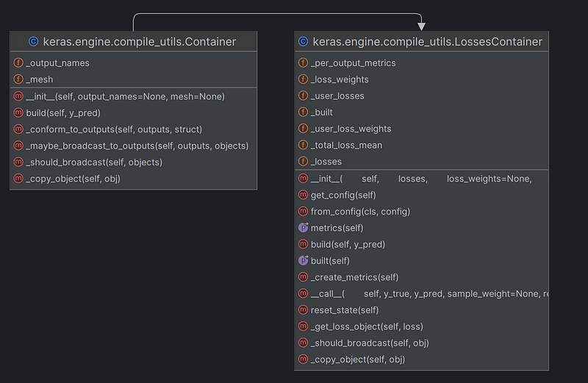Click the _output_names field icon

[18, 63]
